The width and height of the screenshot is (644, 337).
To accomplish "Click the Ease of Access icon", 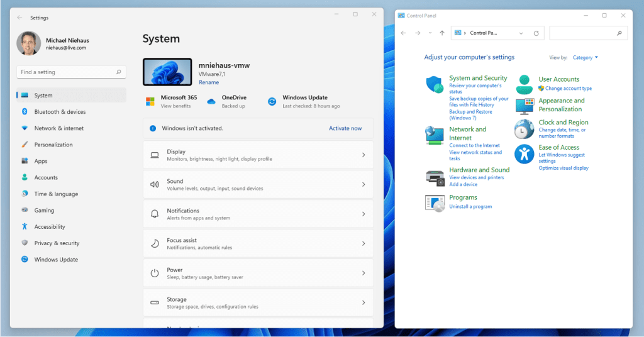I will (x=524, y=154).
